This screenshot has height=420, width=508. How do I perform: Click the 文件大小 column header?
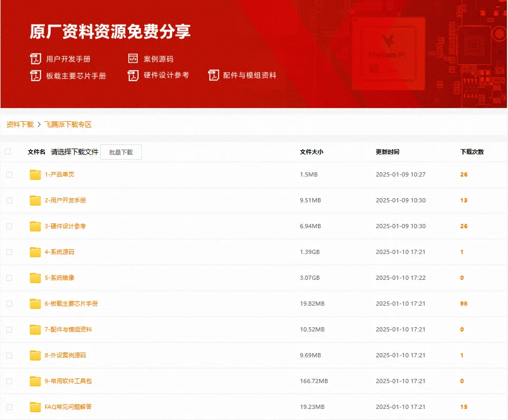311,152
